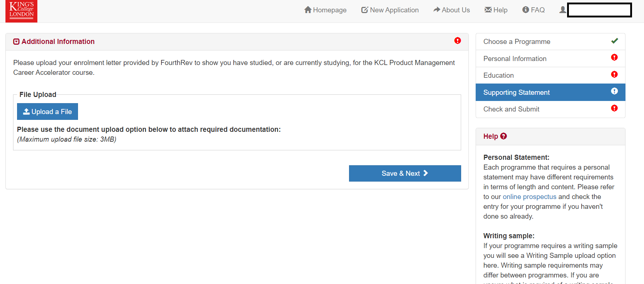
Task: Open the About Us page
Action: click(451, 10)
